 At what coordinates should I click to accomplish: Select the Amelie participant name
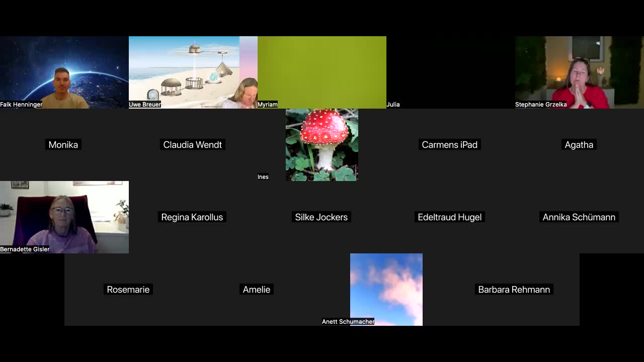(x=257, y=290)
